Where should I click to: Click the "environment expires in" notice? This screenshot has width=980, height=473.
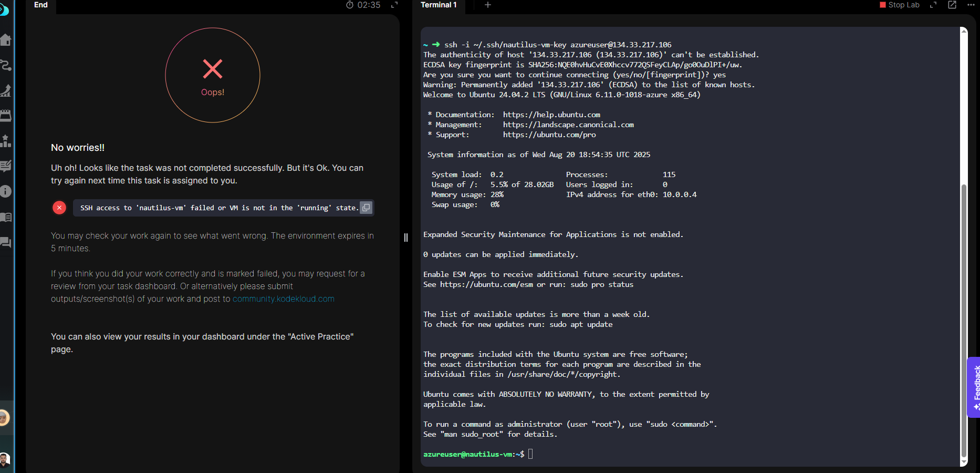pyautogui.click(x=212, y=242)
